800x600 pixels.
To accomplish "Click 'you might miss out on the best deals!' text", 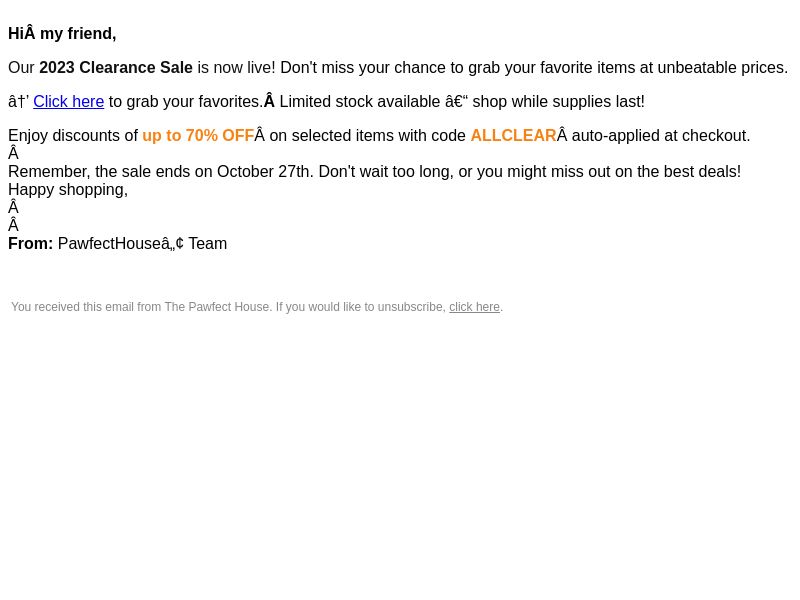I will click(607, 172).
